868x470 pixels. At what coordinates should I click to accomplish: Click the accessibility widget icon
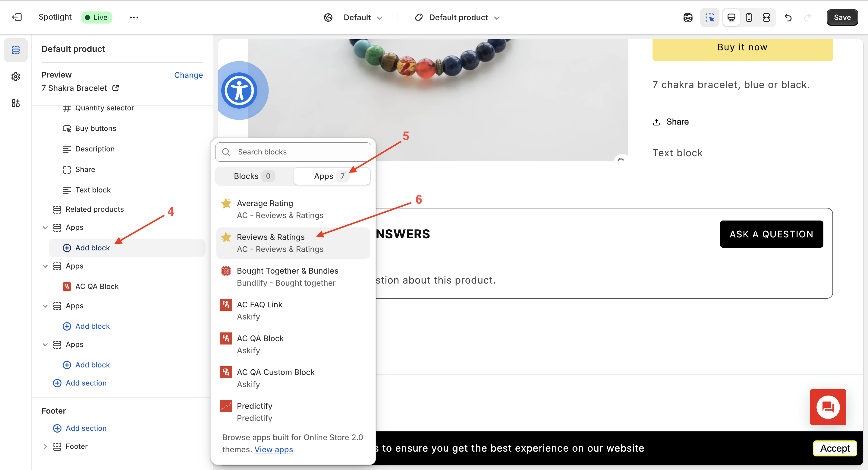pyautogui.click(x=239, y=91)
